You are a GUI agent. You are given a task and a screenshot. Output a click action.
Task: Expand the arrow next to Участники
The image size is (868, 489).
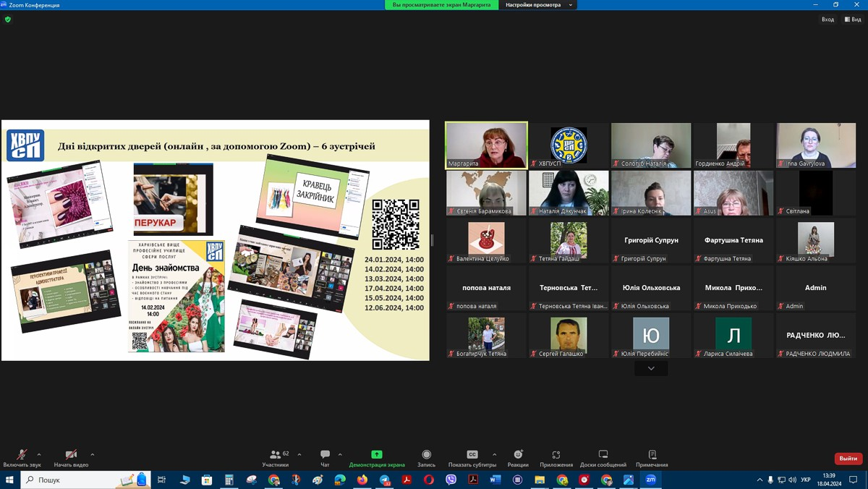(299, 455)
